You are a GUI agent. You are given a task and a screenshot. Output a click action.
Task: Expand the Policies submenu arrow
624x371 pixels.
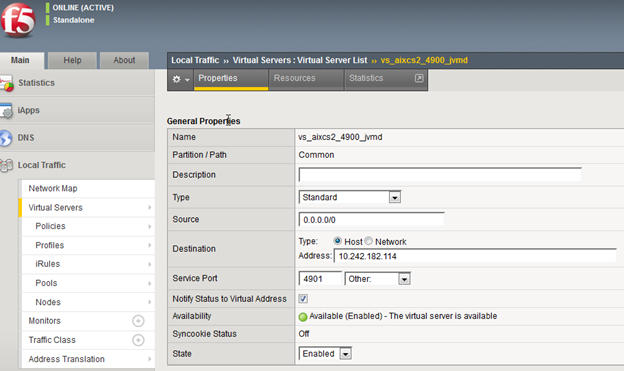150,227
